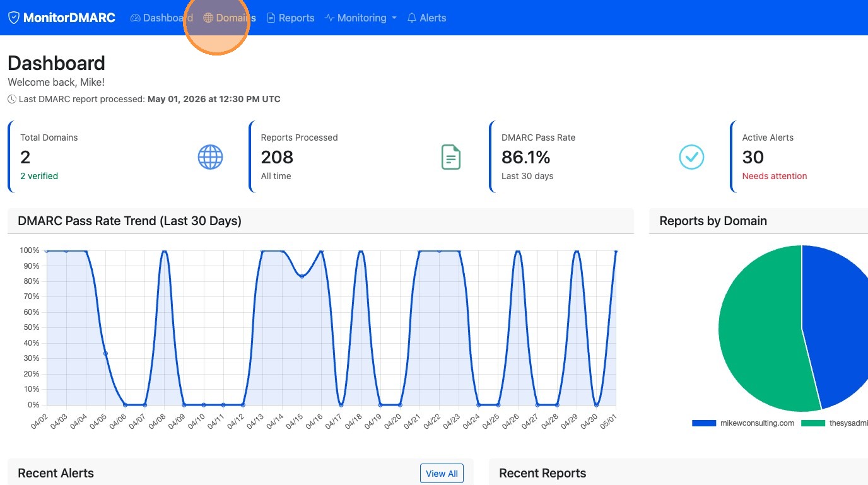Expand the Monitoring dropdown menu
The image size is (868, 485).
tap(361, 18)
